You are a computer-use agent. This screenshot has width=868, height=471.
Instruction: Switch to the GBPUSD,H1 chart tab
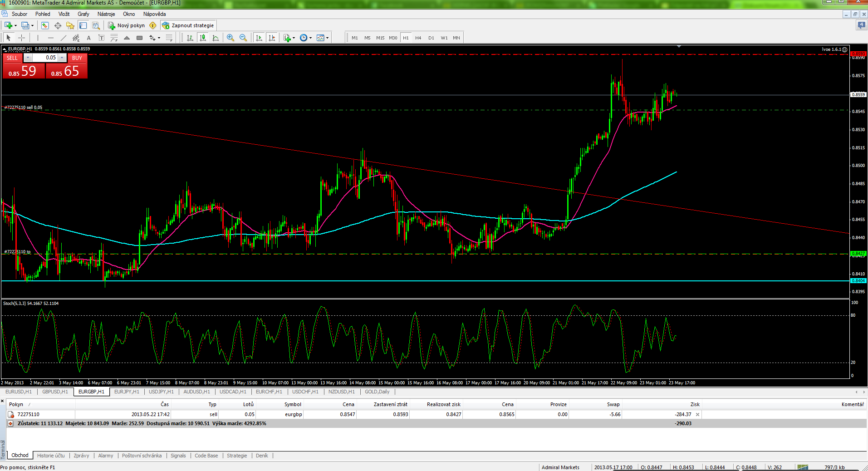tap(55, 392)
